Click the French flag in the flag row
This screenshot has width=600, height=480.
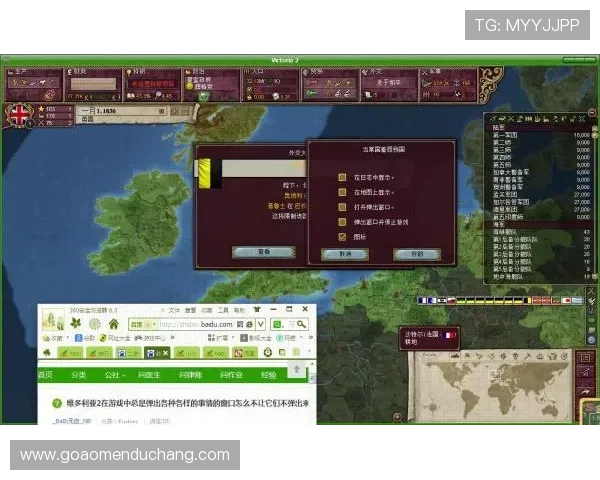pos(424,300)
